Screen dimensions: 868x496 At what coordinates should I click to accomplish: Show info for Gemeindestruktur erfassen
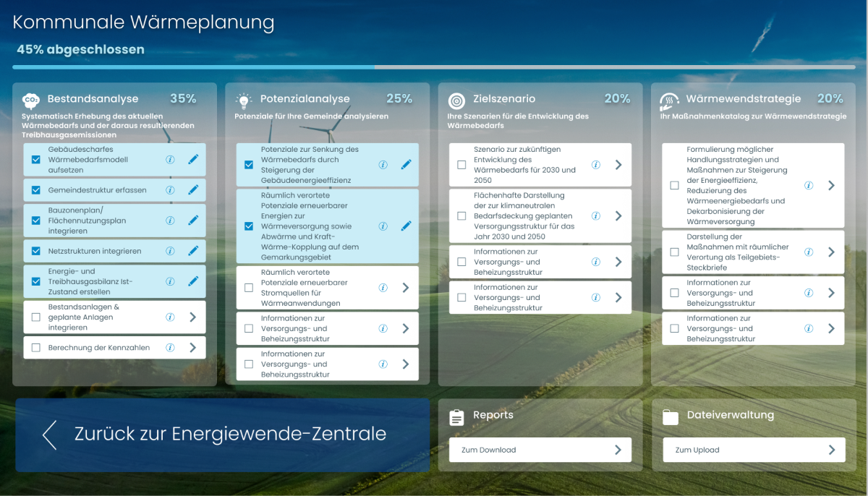click(x=170, y=190)
